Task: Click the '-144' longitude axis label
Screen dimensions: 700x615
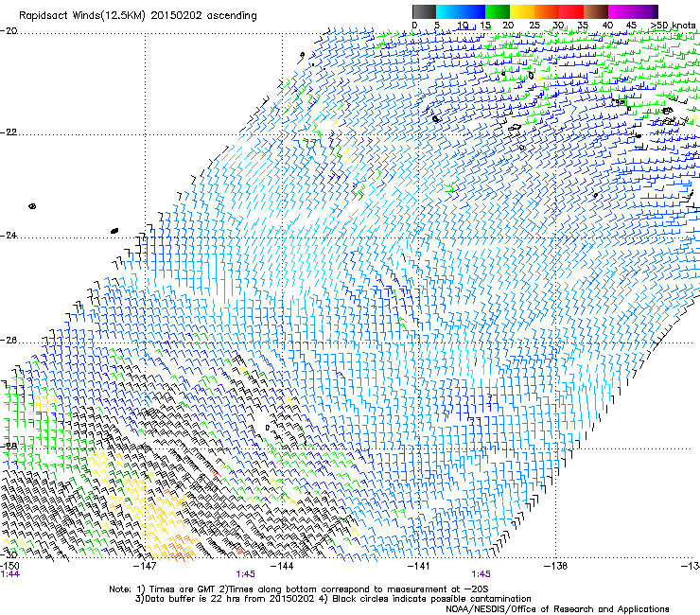Action: (x=282, y=566)
